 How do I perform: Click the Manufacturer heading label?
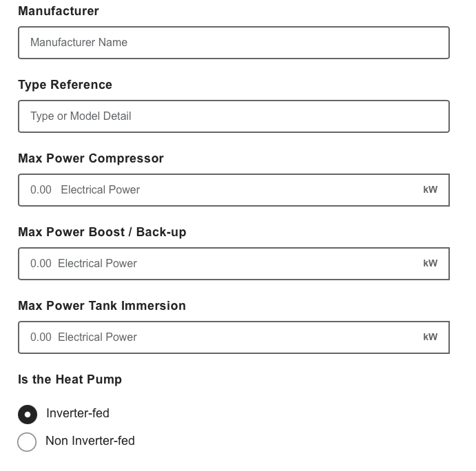click(x=59, y=11)
